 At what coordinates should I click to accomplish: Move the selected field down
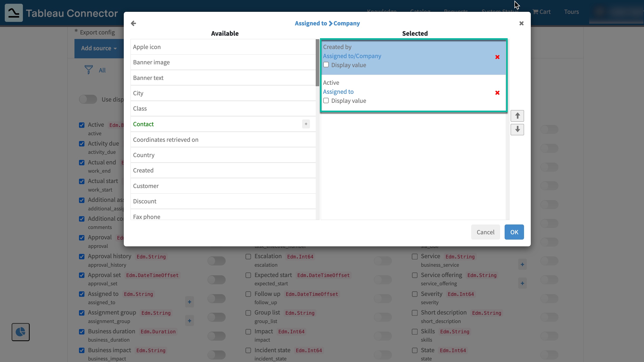pyautogui.click(x=517, y=130)
